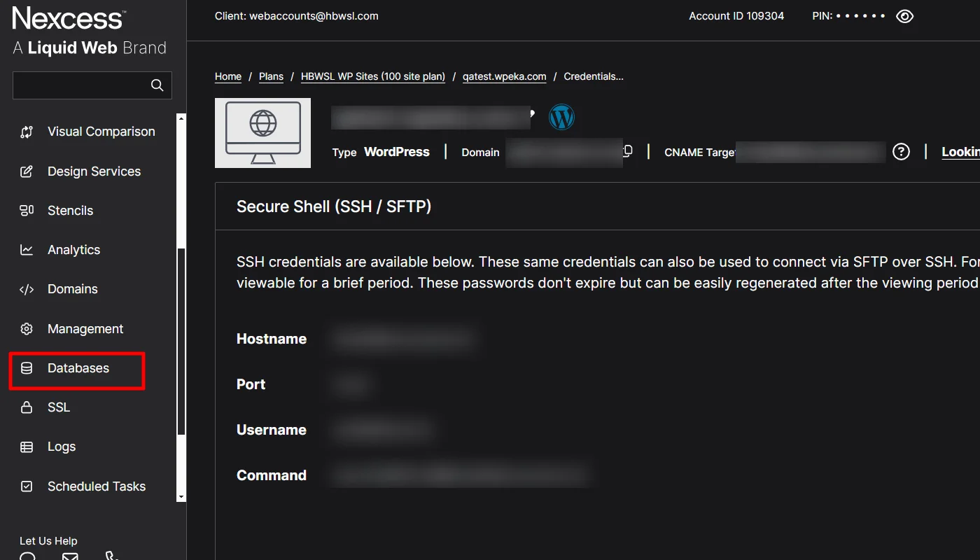Click the Nexcess logo
Viewport: 980px width, 560px height.
(x=69, y=17)
